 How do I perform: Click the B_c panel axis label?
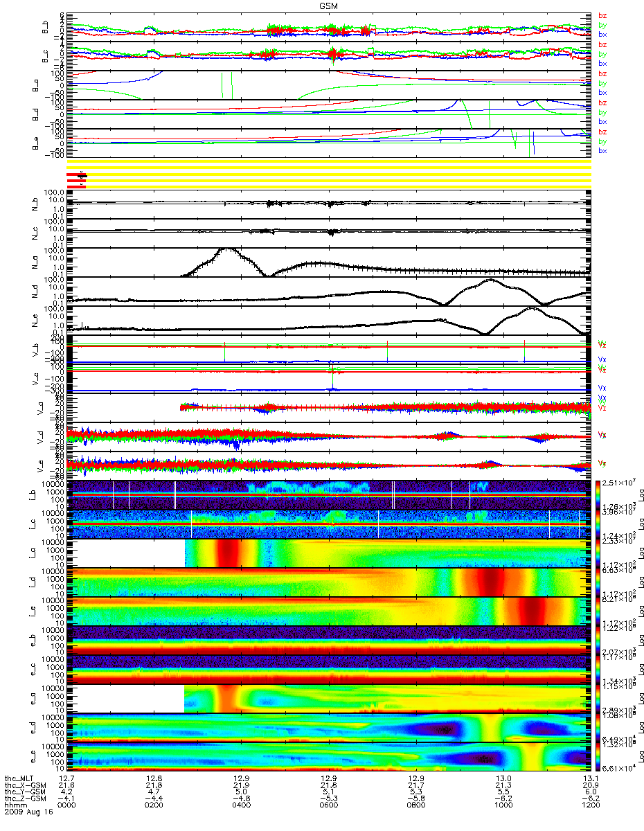45,55
